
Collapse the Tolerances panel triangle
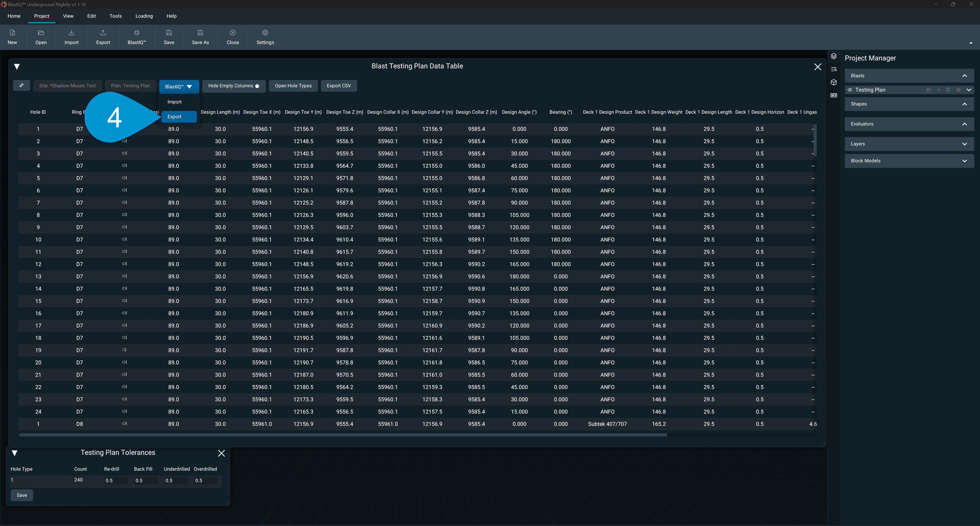coord(14,453)
